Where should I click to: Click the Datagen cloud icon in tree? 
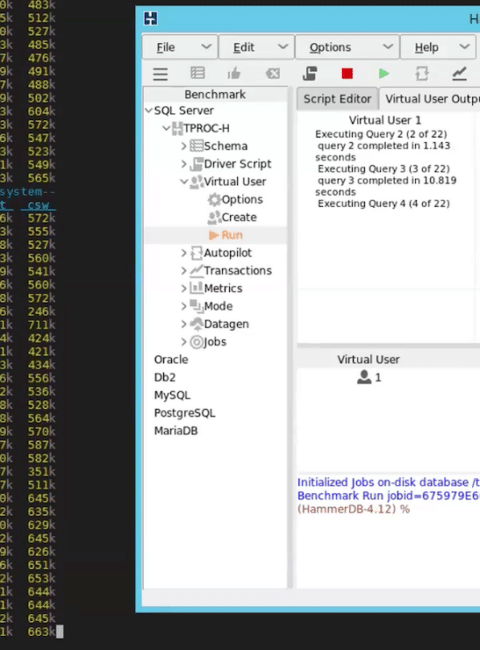click(196, 324)
